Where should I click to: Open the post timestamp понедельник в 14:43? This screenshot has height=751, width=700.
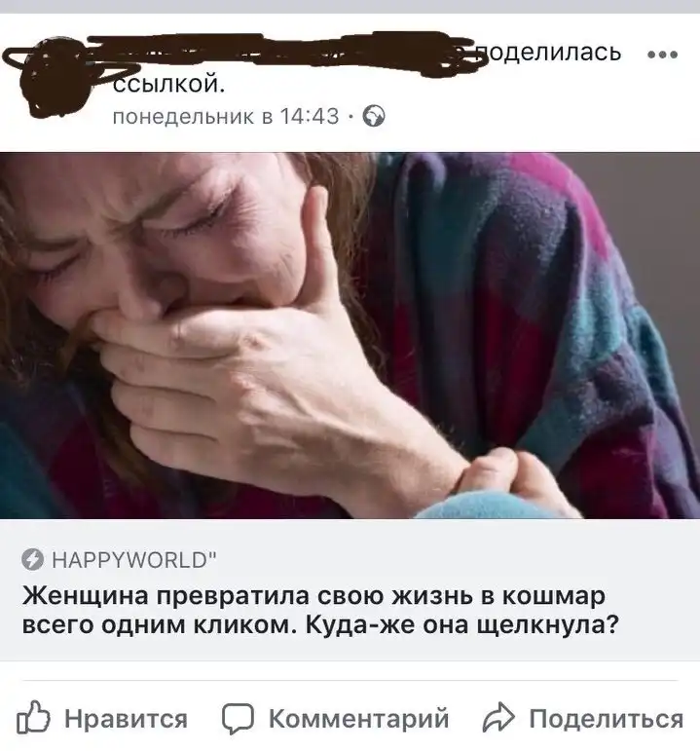tap(226, 116)
